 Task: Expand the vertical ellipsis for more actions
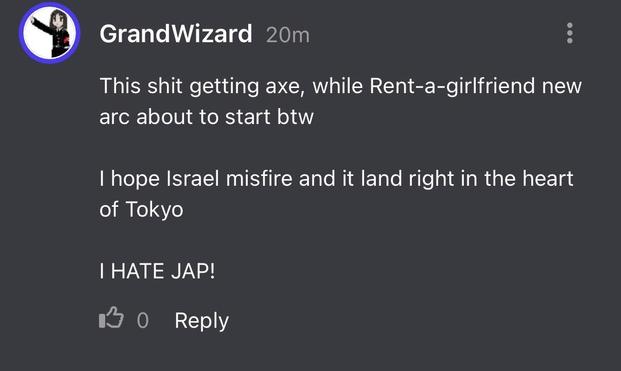[x=570, y=33]
